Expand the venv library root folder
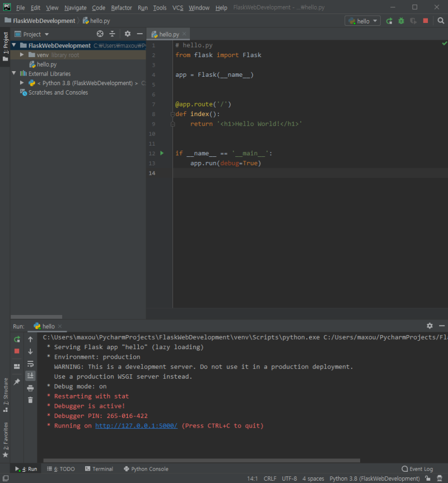Screen dimensions: 448x483 pyautogui.click(x=22, y=55)
